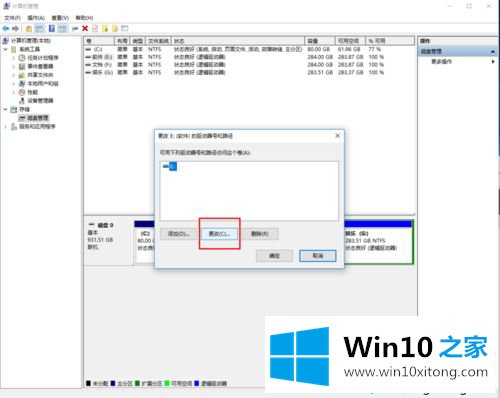Select the (C:) 80.00 GB partition block
Viewport: 500px width, 398px height.
click(145, 242)
